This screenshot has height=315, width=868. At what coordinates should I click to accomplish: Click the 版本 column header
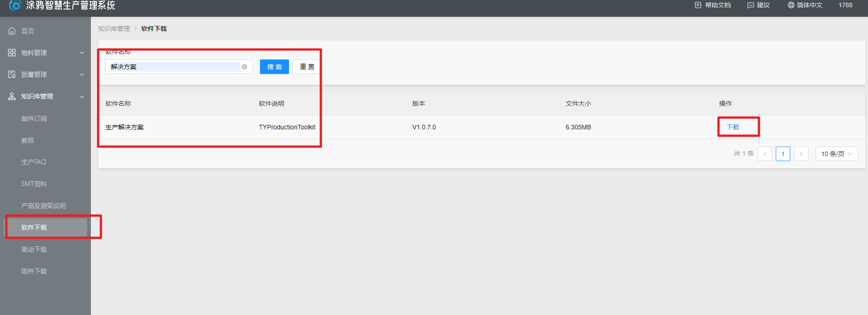pos(419,103)
